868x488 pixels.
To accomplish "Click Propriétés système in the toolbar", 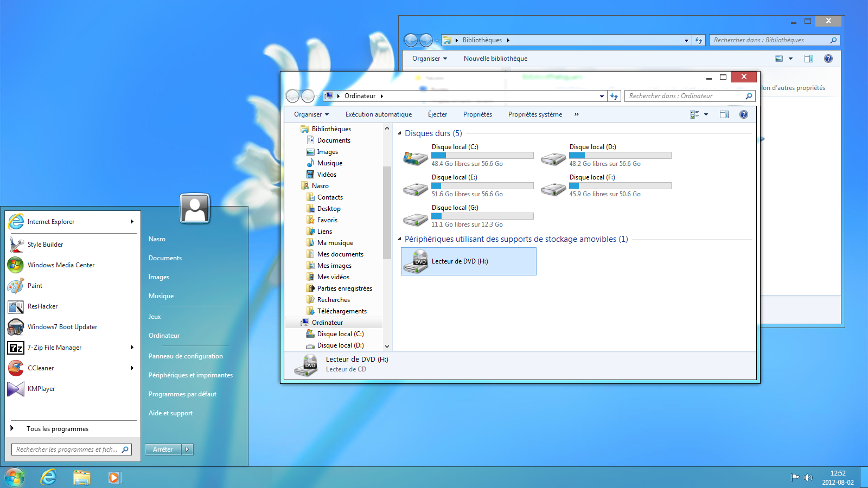I will [x=534, y=114].
